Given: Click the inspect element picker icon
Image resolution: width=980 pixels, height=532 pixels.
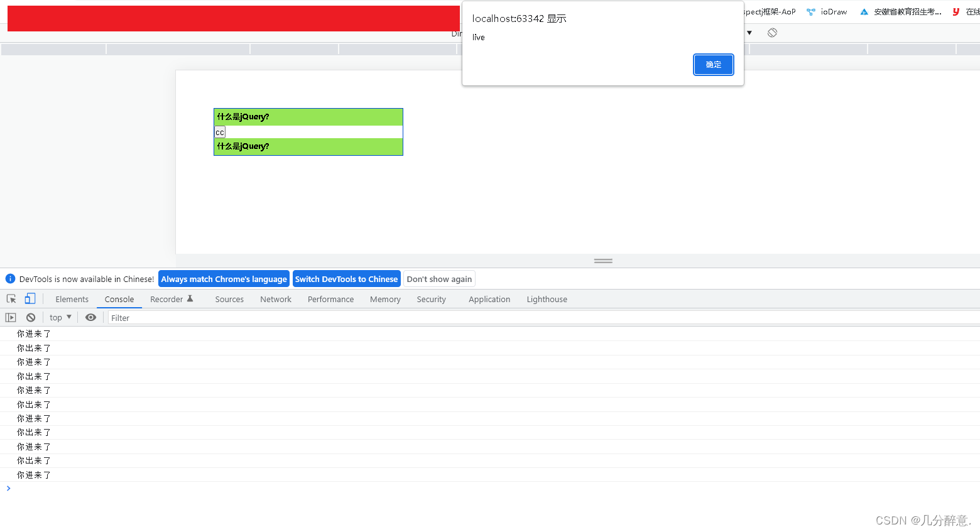Looking at the screenshot, I should coord(11,299).
